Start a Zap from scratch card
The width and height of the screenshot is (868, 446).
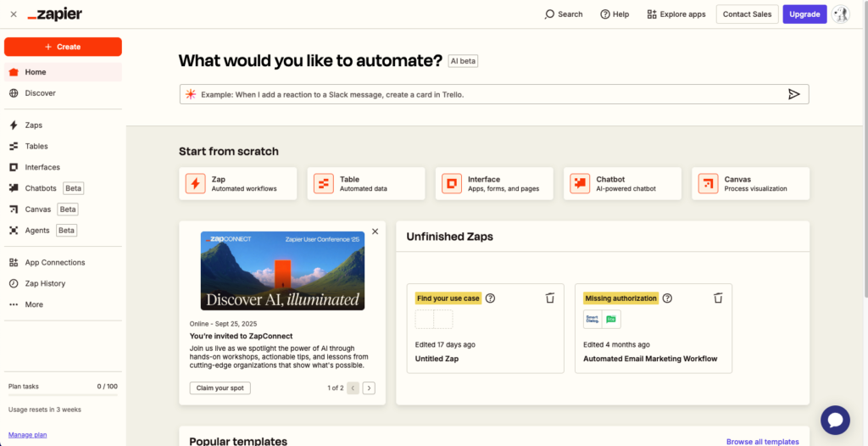pyautogui.click(x=238, y=184)
